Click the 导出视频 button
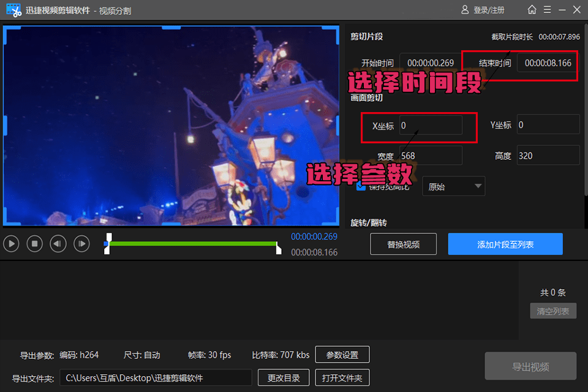 [530, 366]
